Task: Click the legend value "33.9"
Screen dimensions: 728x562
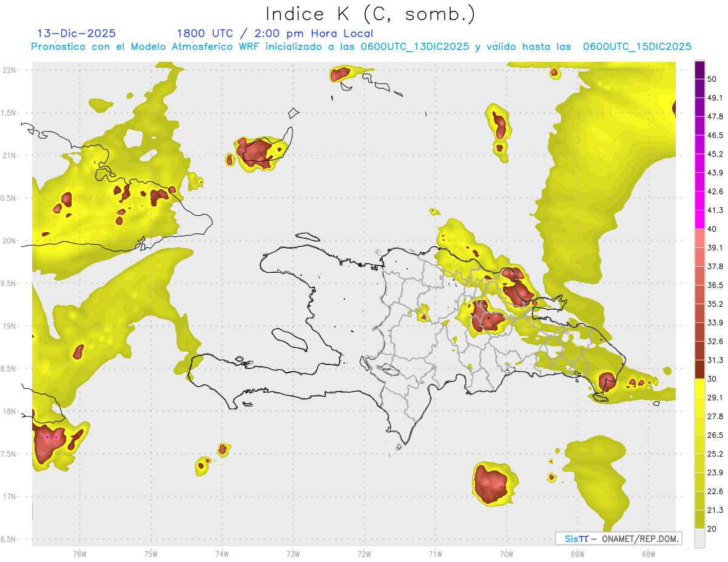Action: coord(715,323)
